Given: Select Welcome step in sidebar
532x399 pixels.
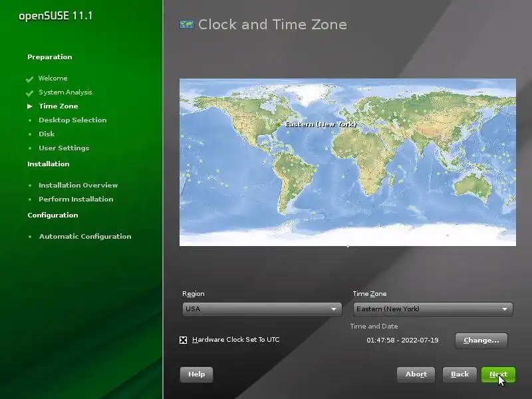Looking at the screenshot, I should point(53,78).
